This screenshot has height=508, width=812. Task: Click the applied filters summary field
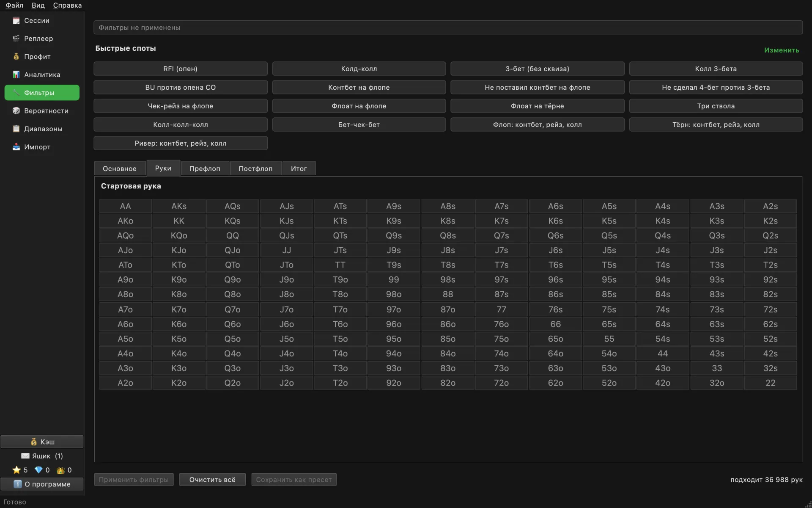(448, 28)
